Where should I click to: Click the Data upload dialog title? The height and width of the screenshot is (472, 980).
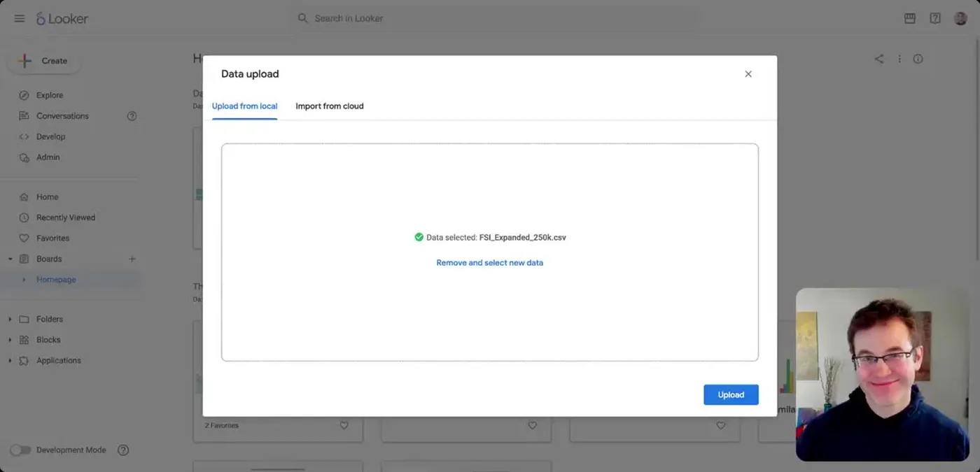coord(250,74)
